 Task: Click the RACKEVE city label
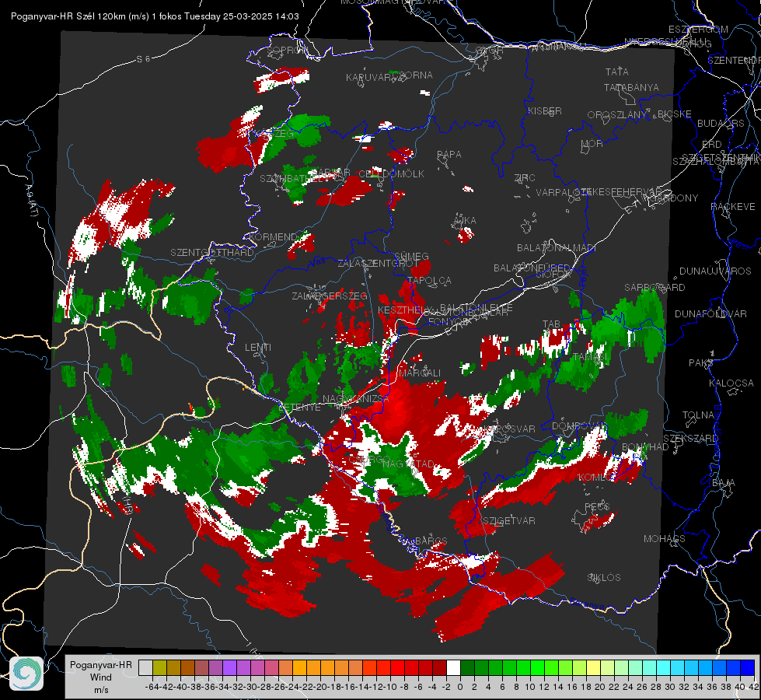pos(733,206)
